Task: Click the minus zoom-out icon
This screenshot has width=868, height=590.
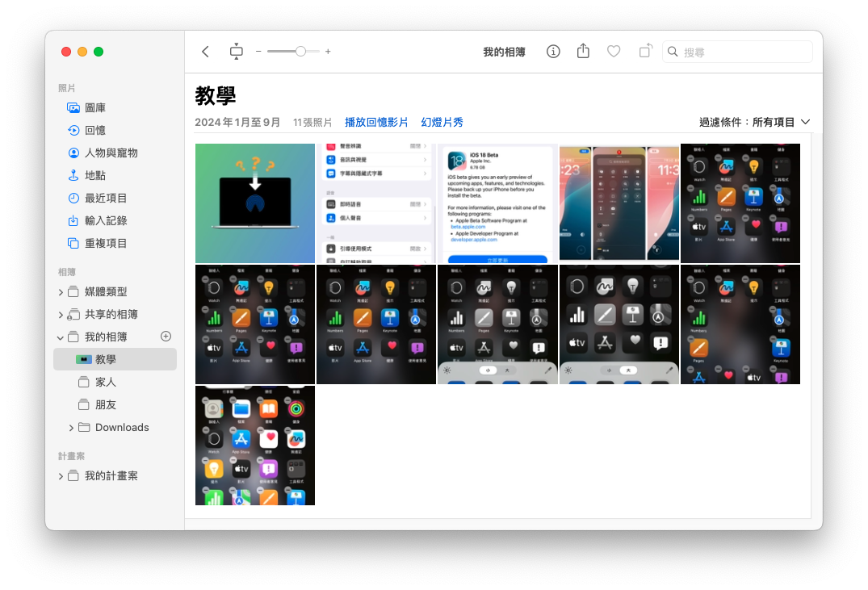Action: point(258,52)
